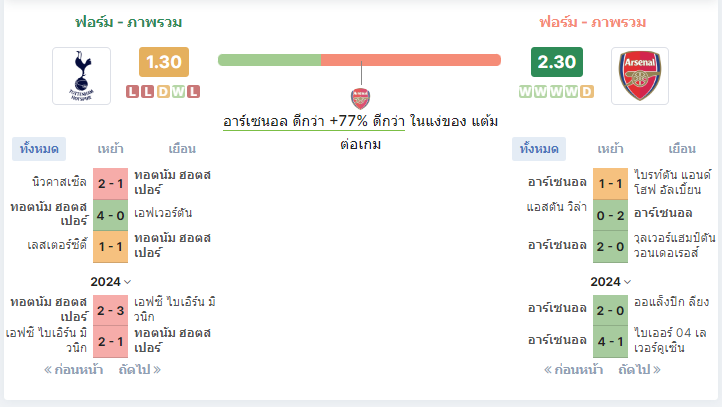Open the Aston Villa 0 - 2 Arsenal score
722x407 pixels.
click(x=611, y=215)
